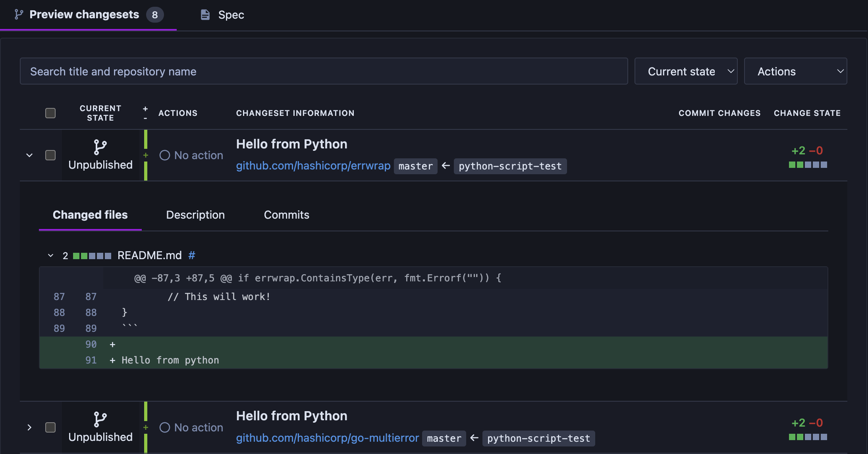
Task: Click the Unpublished branch icon for errwrap
Action: tap(100, 147)
